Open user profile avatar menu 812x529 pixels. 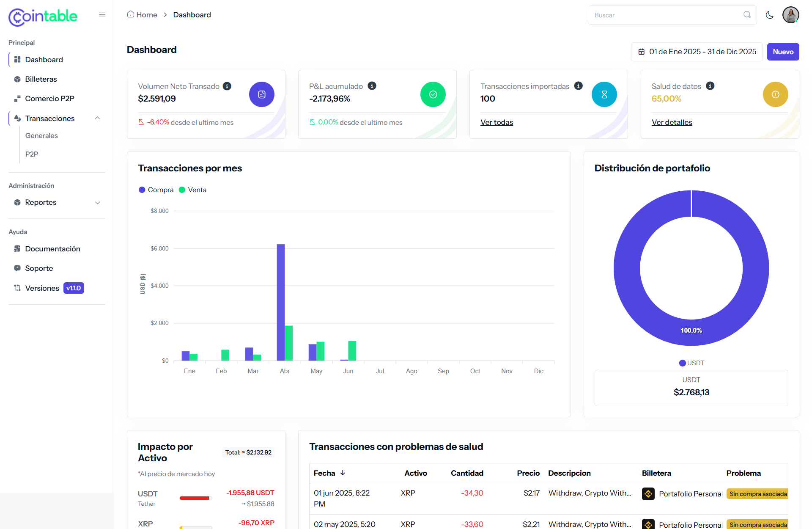790,15
